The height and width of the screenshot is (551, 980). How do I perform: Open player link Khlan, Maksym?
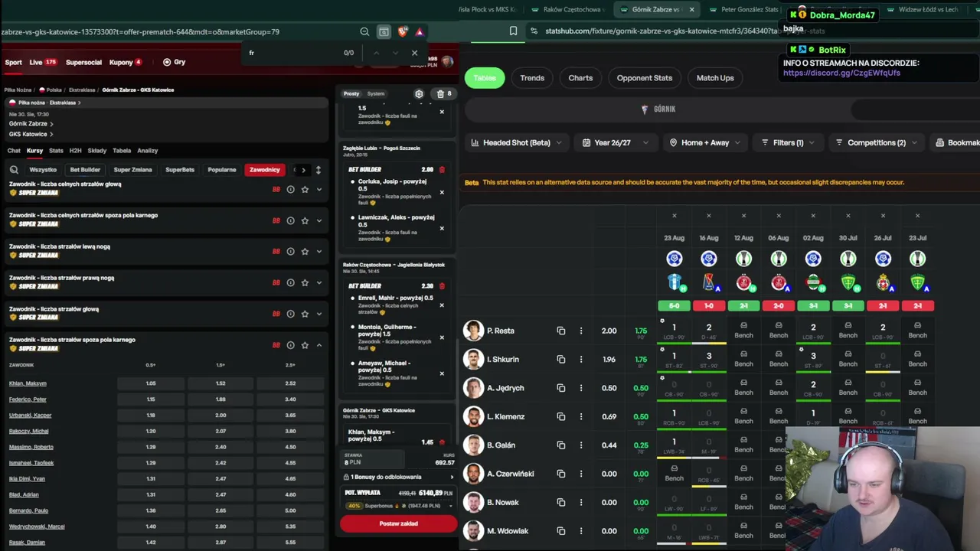click(28, 383)
